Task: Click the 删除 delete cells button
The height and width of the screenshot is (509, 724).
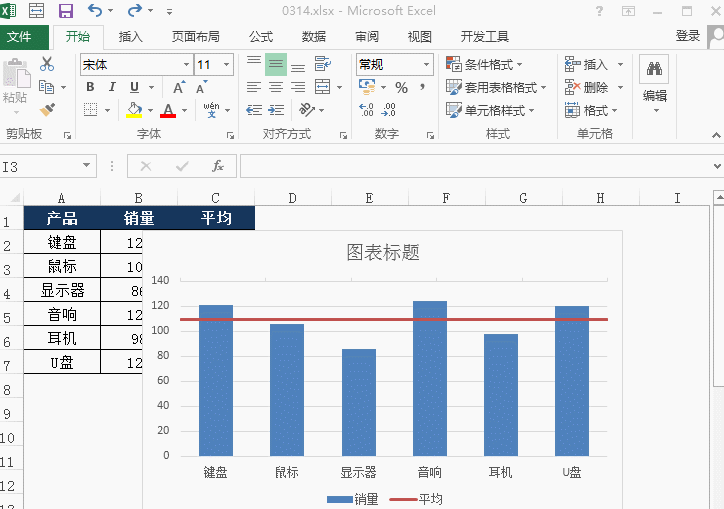Action: pos(586,87)
